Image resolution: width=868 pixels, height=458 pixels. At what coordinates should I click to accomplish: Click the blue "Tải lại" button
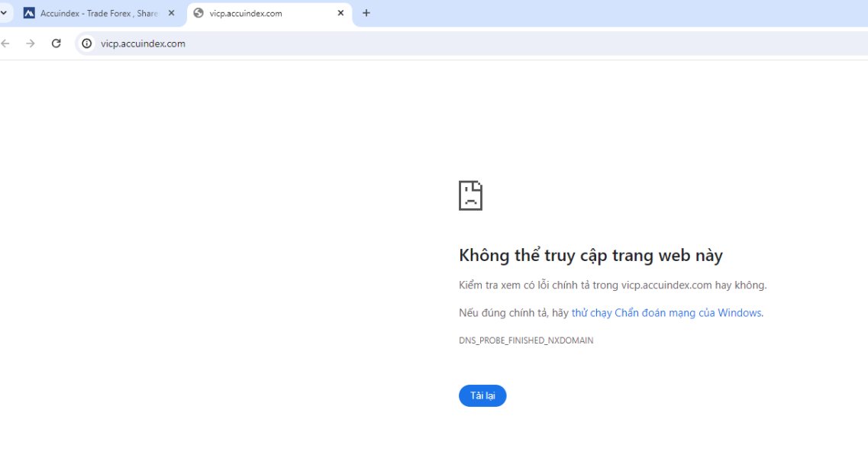(482, 395)
